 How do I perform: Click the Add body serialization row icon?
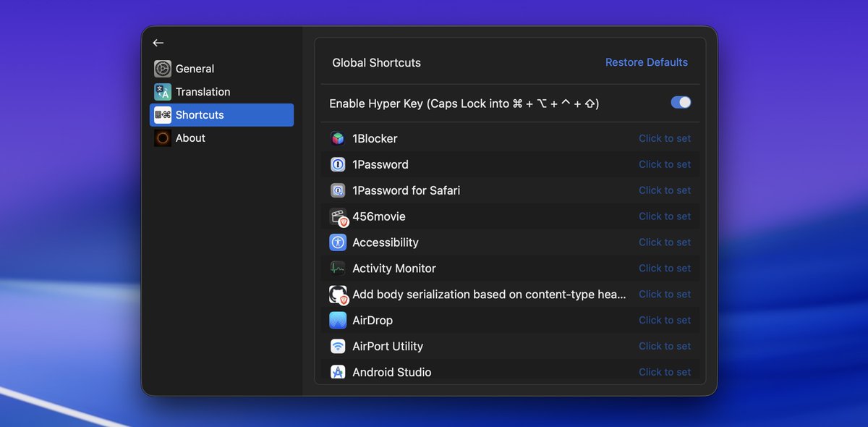[x=339, y=295]
